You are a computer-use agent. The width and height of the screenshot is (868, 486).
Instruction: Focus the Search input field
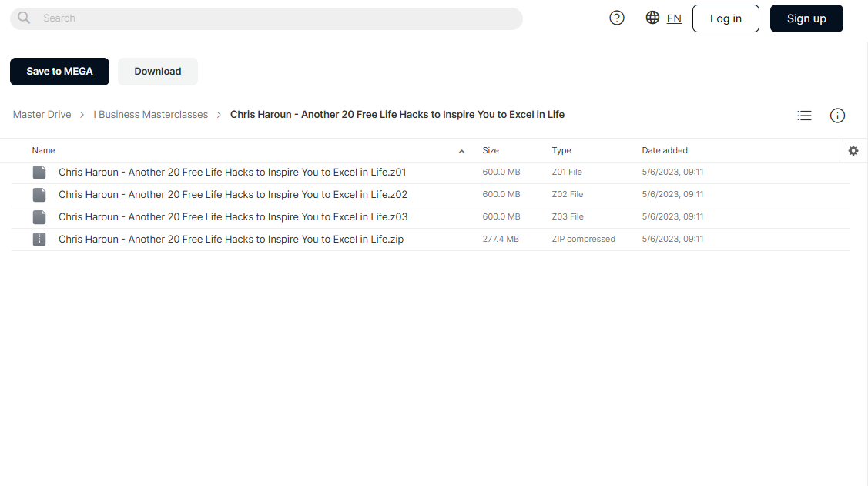pos(266,18)
